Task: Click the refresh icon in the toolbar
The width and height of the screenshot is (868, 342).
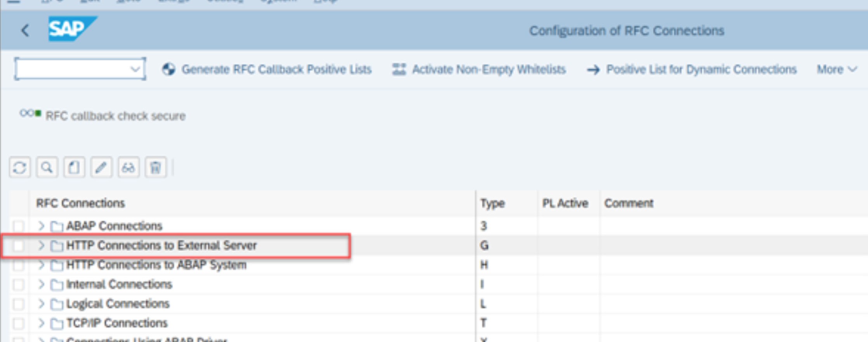Action: point(20,168)
